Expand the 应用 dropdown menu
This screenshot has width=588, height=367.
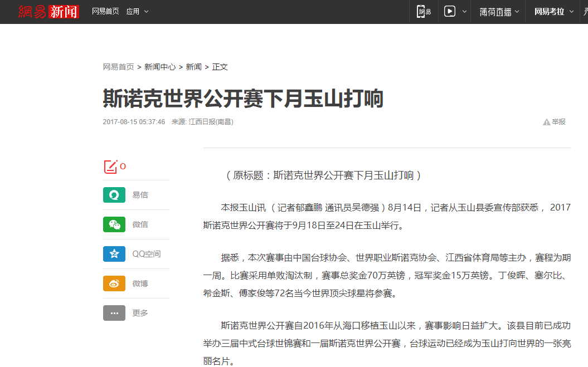(137, 12)
